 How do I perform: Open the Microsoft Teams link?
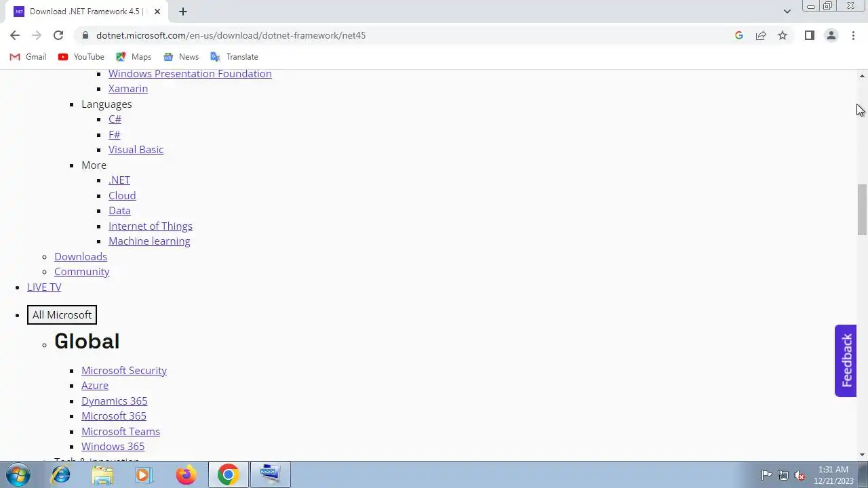point(121,431)
